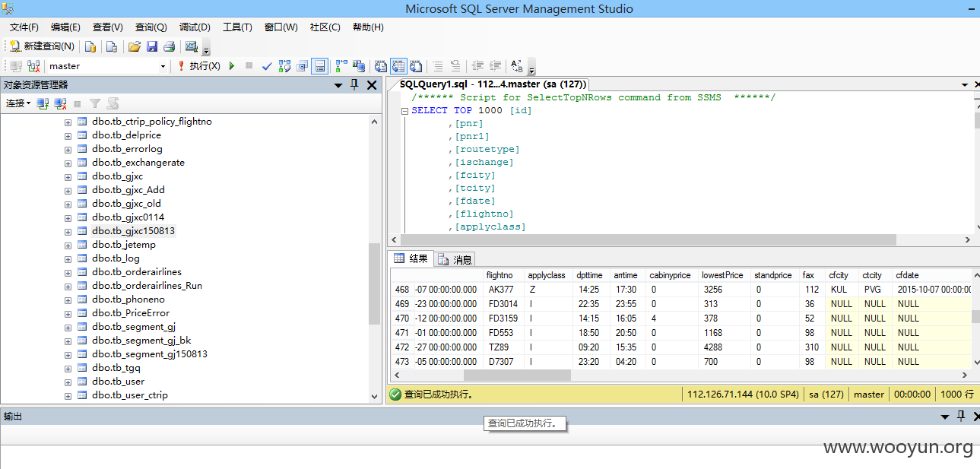Click cell AK377 in results grid

pos(503,290)
